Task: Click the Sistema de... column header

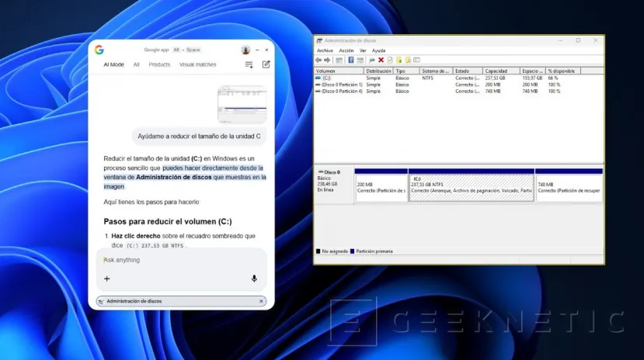Action: click(x=436, y=71)
